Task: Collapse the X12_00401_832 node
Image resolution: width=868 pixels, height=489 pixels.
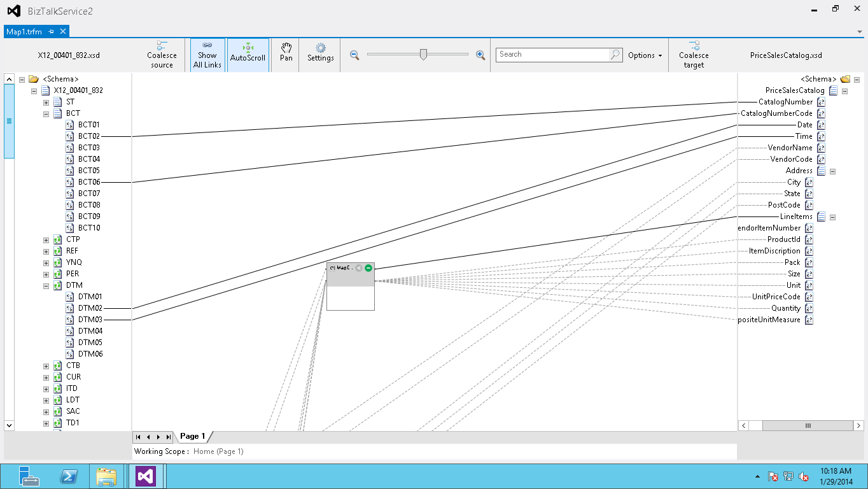Action: tap(34, 90)
